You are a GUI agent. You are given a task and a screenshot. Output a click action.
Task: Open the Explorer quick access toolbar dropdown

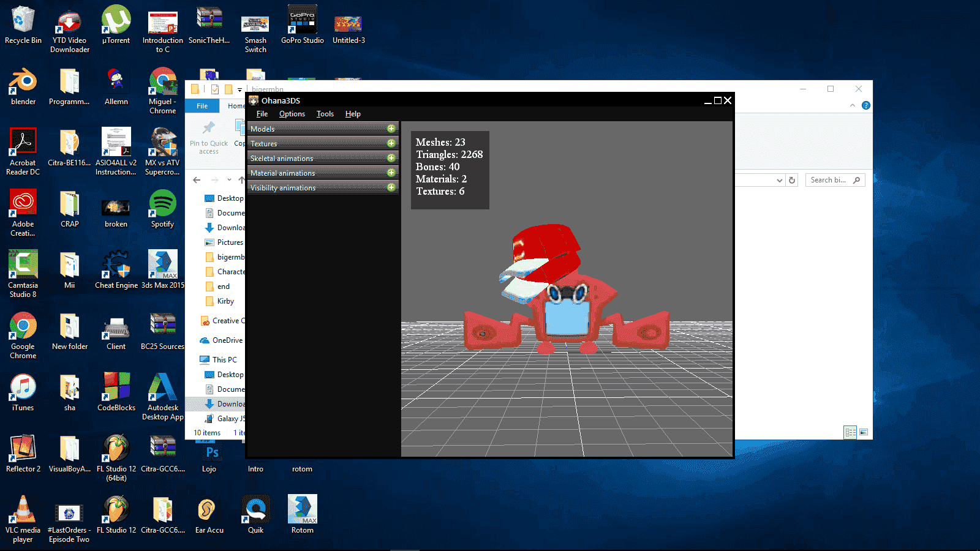(239, 89)
